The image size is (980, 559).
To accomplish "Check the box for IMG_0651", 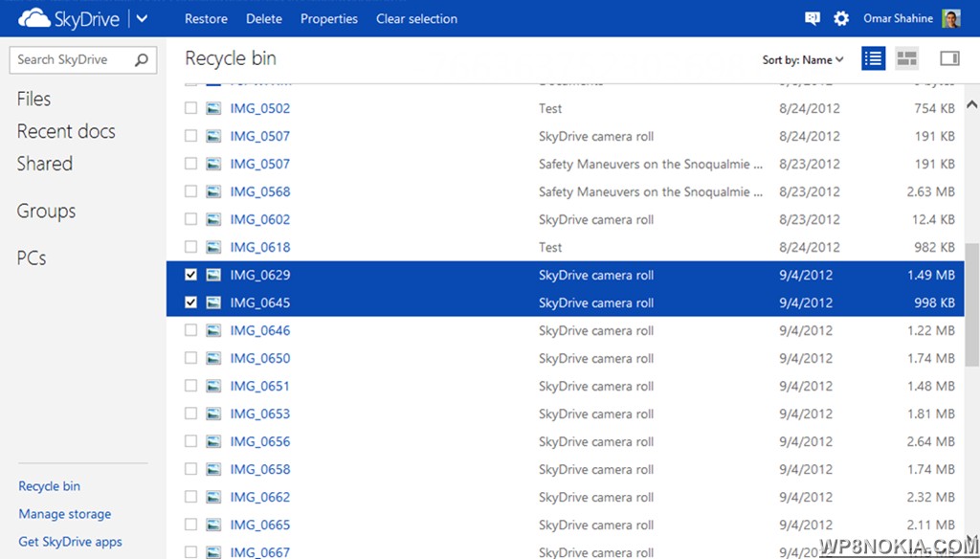I will 190,386.
